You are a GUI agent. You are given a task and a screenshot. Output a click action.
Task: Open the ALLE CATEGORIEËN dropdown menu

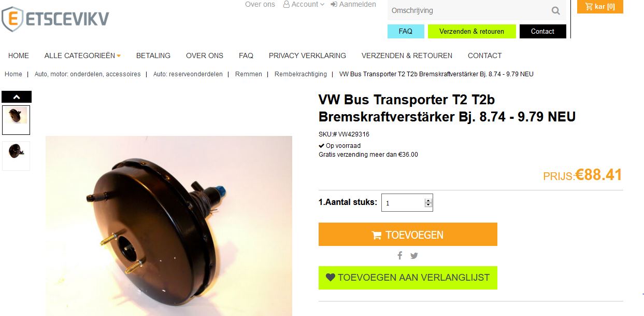pyautogui.click(x=82, y=56)
